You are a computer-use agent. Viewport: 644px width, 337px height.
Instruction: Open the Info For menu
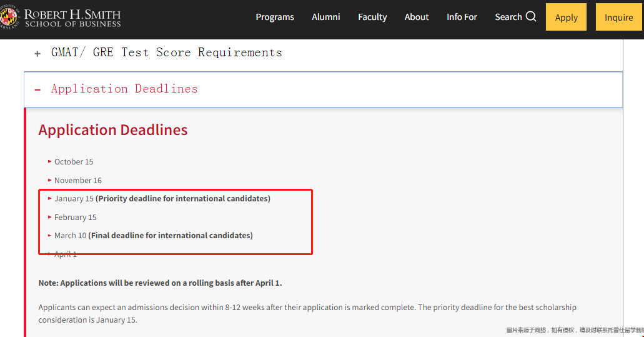[462, 17]
